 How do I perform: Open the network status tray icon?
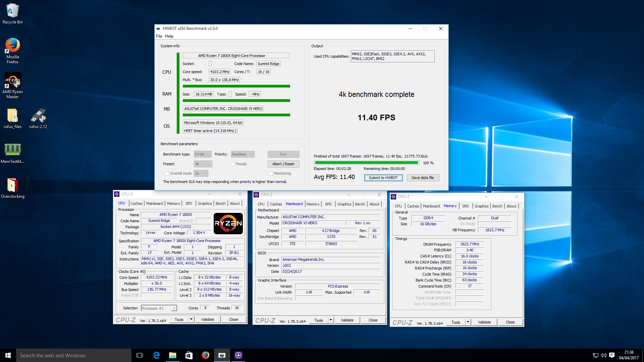[x=596, y=355]
